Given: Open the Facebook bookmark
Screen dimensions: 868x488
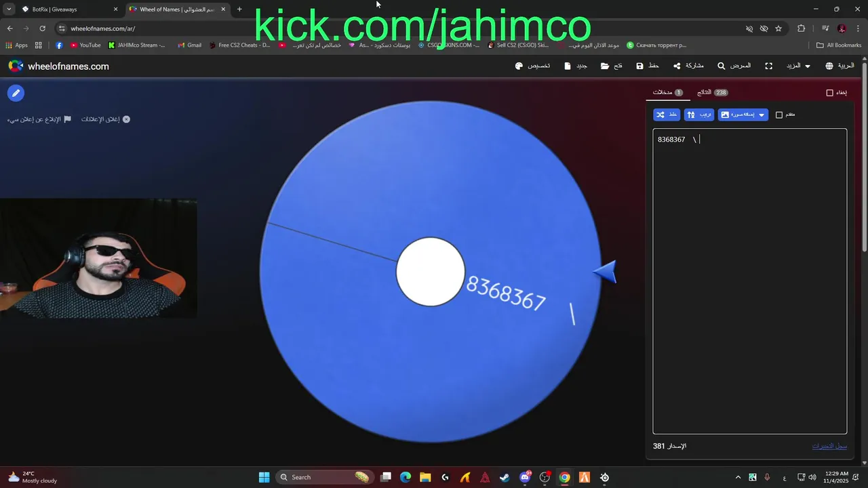Looking at the screenshot, I should click(x=59, y=45).
